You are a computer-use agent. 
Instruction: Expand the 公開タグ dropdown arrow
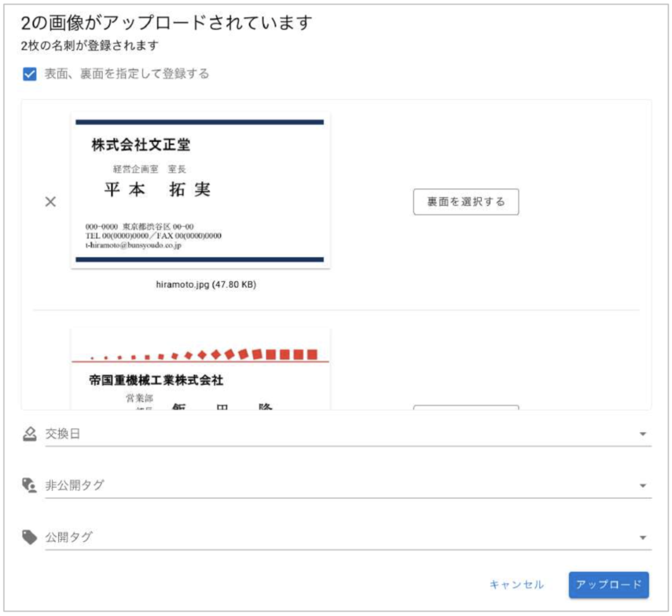click(x=643, y=537)
